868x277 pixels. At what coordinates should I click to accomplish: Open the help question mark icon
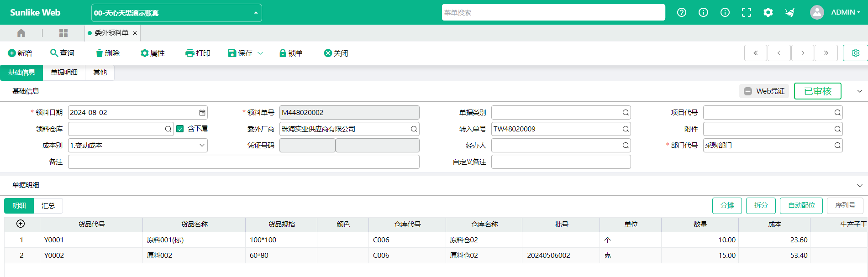(682, 12)
